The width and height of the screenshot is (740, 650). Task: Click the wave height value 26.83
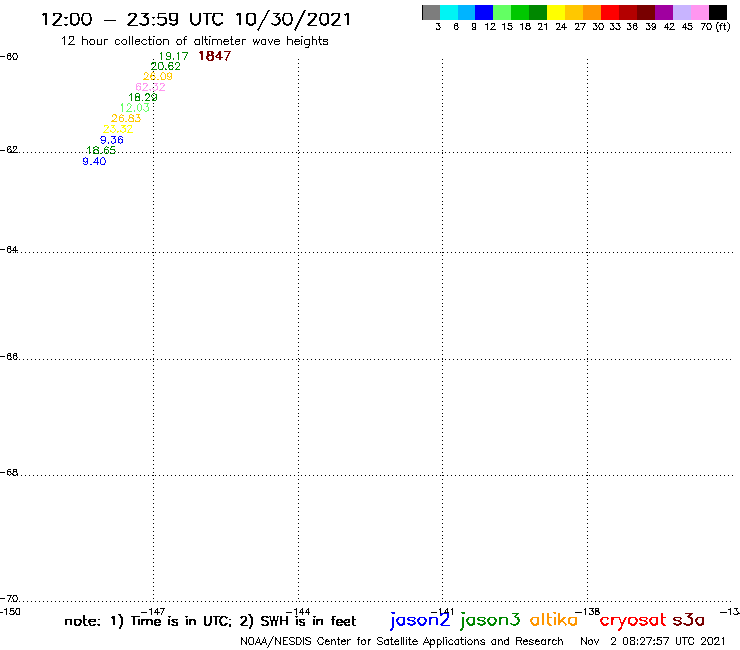coord(126,118)
